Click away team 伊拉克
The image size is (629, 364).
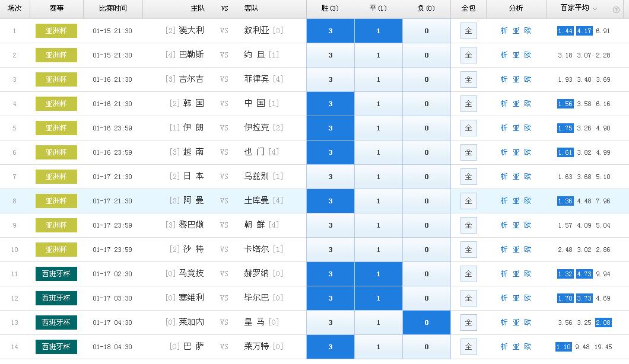pyautogui.click(x=257, y=127)
